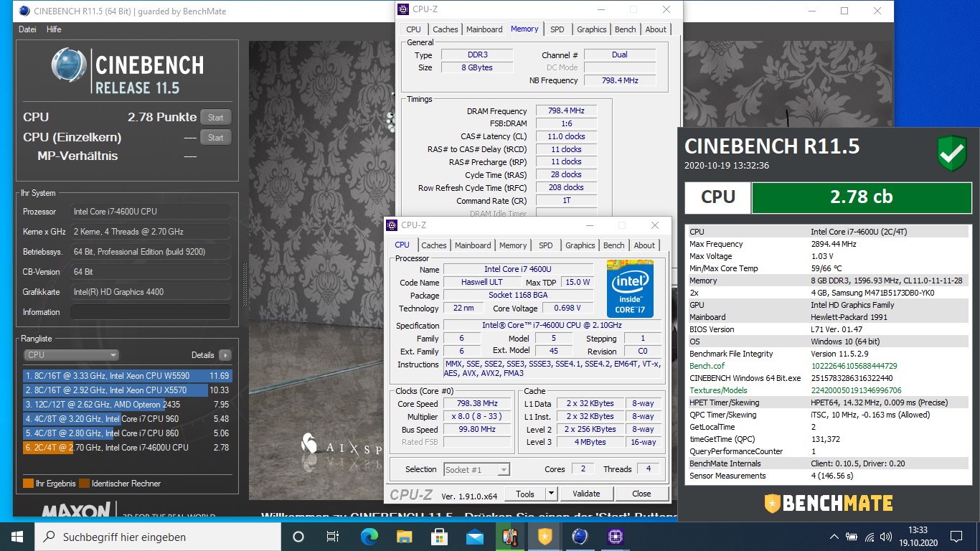Click the Grafikkarte HD Graphics 4400 field
980x551 pixels.
click(x=151, y=292)
